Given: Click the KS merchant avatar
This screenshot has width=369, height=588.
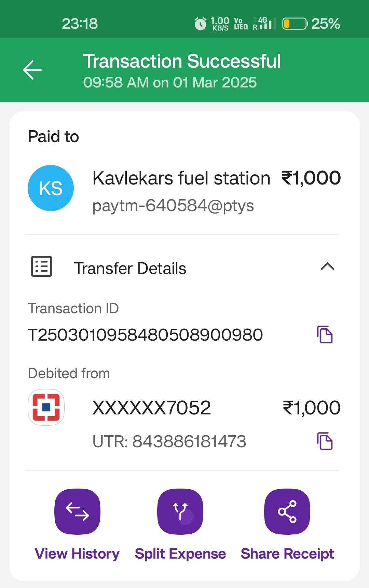Looking at the screenshot, I should pos(51,188).
